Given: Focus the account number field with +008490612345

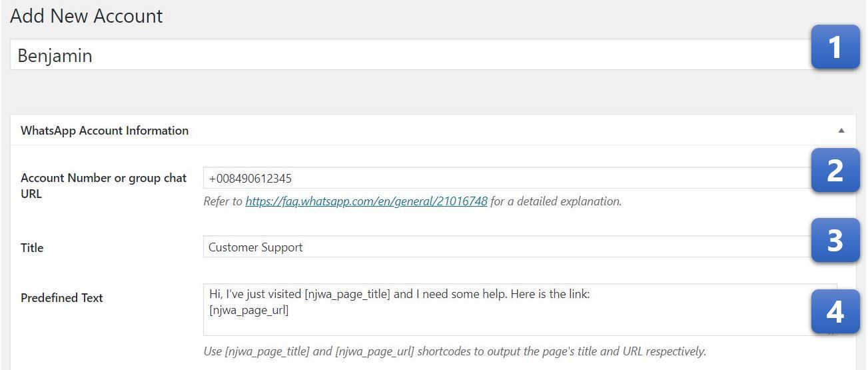Looking at the screenshot, I should pos(507,178).
